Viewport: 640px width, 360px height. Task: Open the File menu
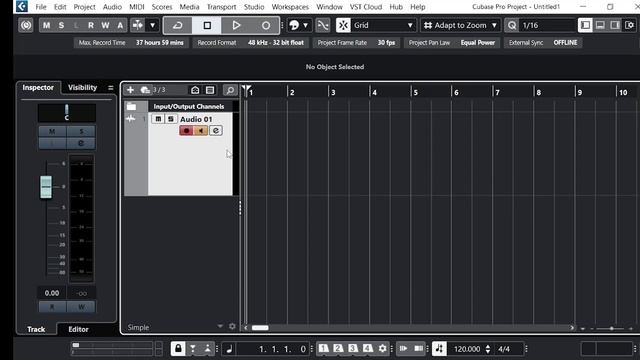pyautogui.click(x=40, y=7)
